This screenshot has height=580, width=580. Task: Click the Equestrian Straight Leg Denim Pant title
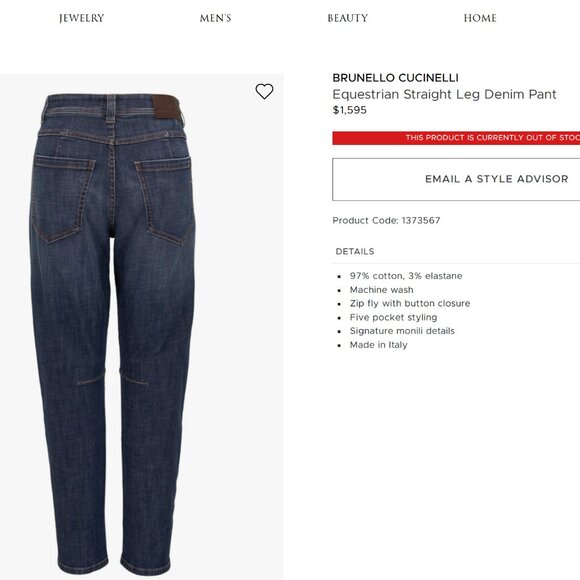444,94
